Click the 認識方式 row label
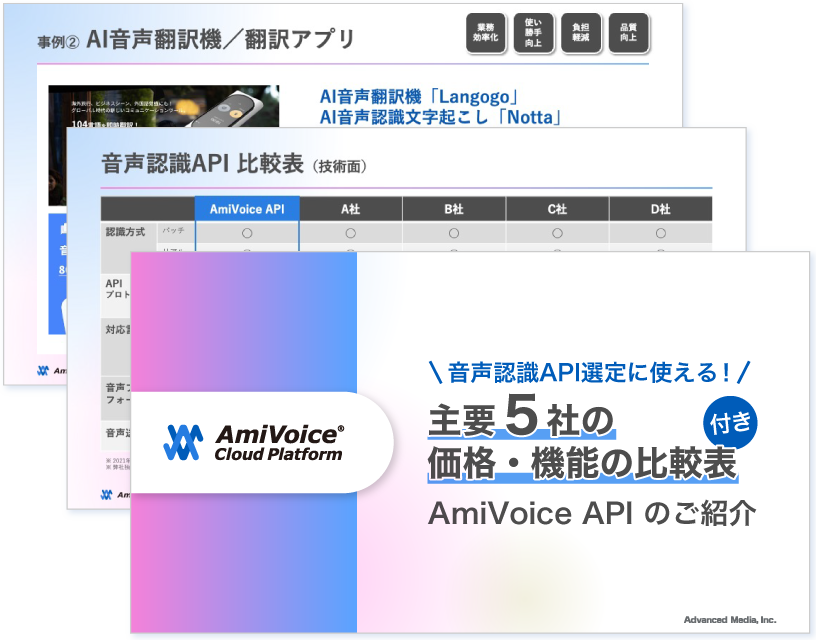 pyautogui.click(x=125, y=232)
